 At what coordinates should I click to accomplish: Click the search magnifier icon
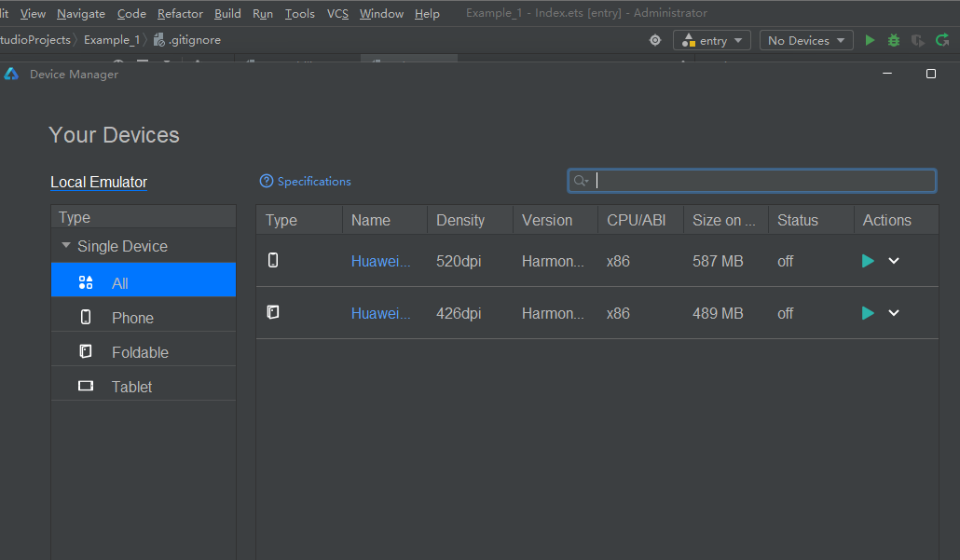[x=581, y=181]
